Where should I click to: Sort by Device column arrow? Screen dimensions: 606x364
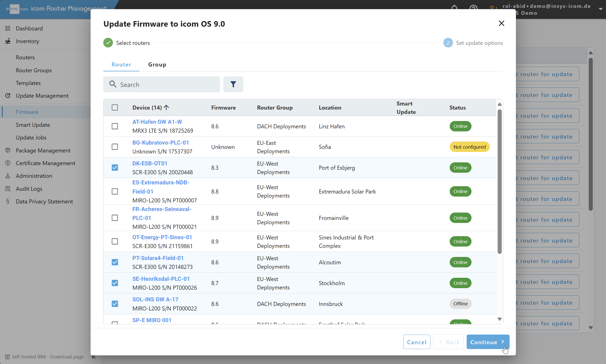click(x=166, y=108)
